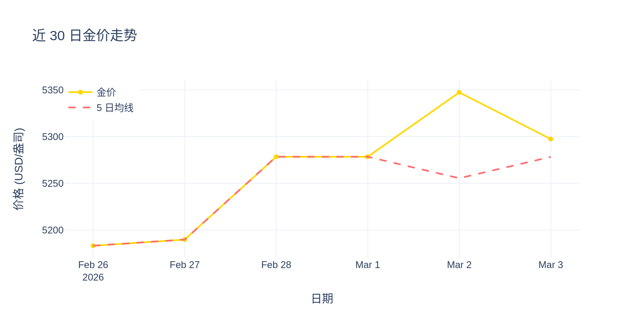
Task: Click the Feb 28 x-axis tick label
Action: [x=276, y=265]
